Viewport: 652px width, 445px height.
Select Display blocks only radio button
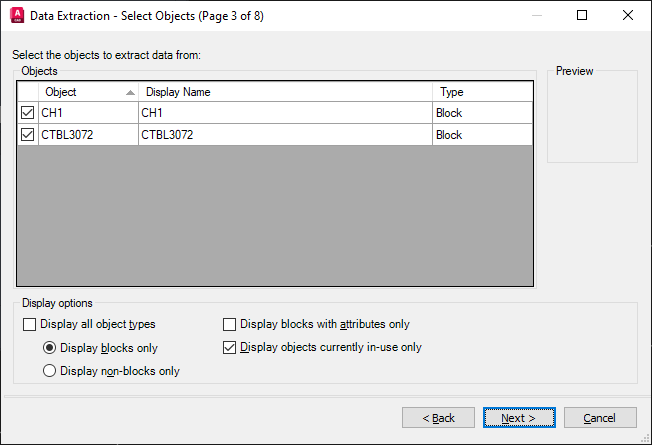pos(49,348)
